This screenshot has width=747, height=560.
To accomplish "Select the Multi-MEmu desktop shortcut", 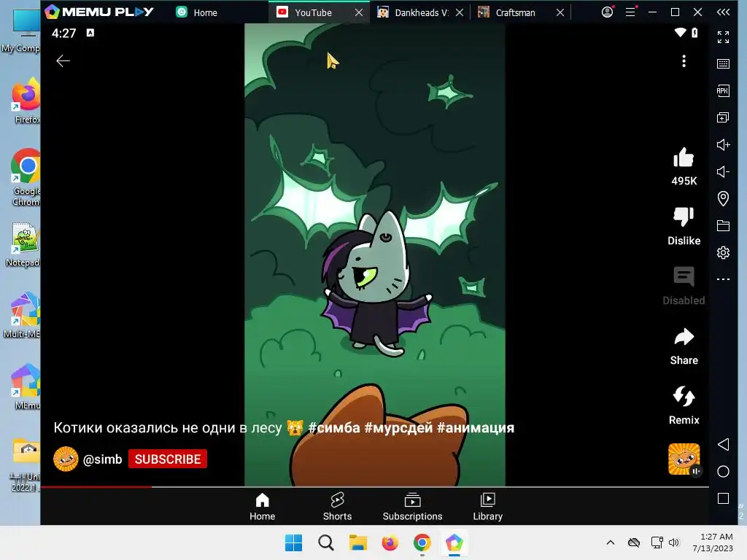I will tap(22, 316).
